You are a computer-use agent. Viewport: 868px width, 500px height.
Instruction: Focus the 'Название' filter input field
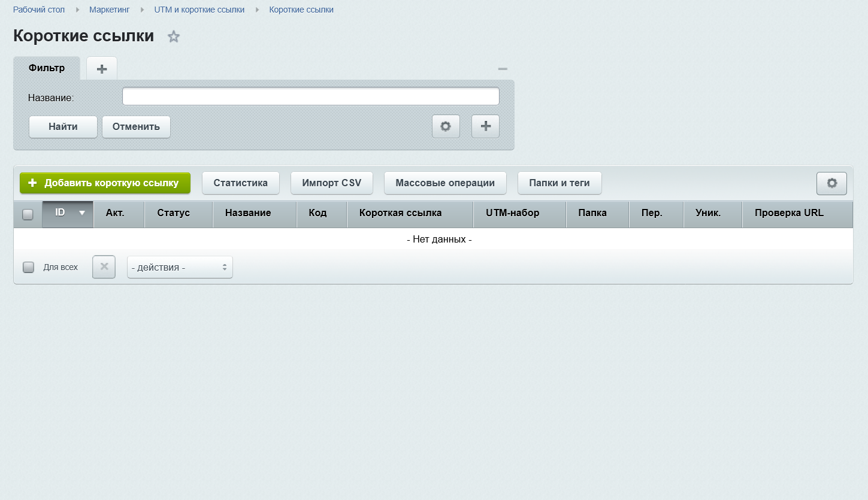tap(311, 96)
